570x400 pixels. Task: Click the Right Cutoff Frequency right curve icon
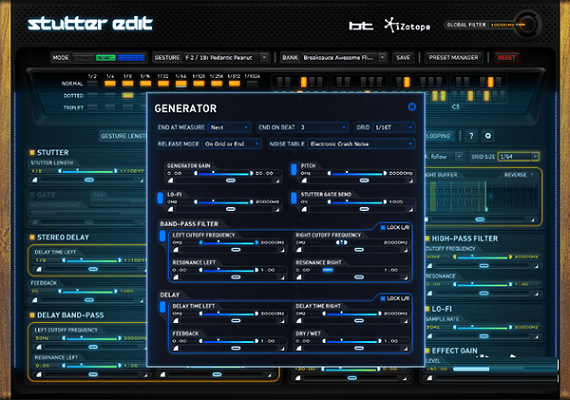tap(406, 250)
